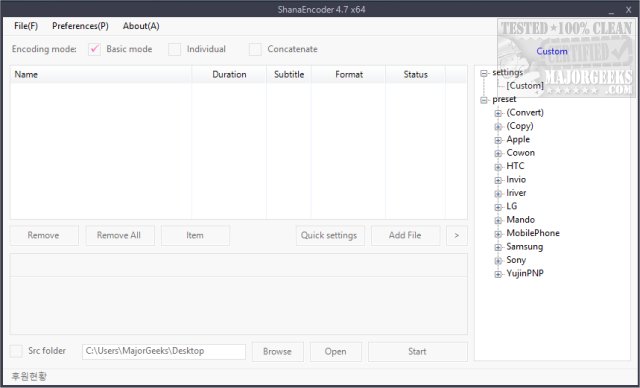Expand the Apple preset group
This screenshot has width=640, height=388.
(x=498, y=140)
